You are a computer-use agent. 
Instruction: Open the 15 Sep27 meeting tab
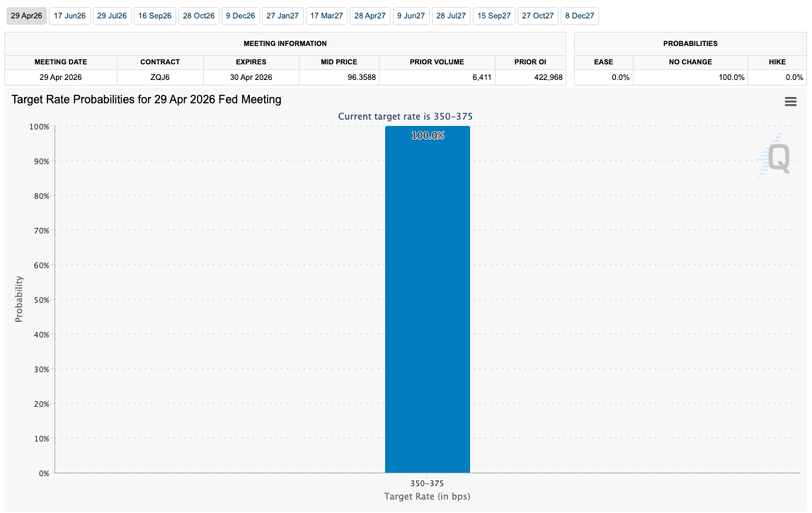click(x=494, y=16)
